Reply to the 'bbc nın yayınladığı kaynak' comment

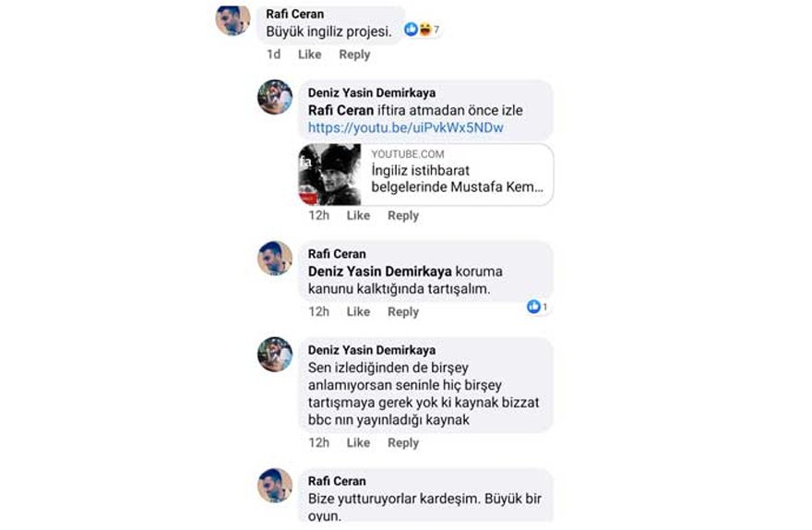[x=403, y=443]
